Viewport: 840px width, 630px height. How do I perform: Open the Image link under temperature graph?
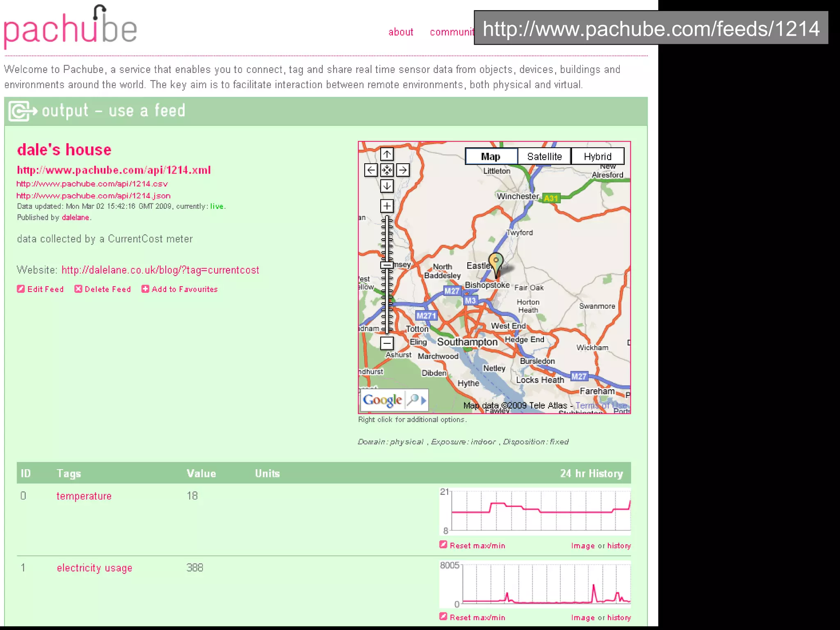[583, 546]
